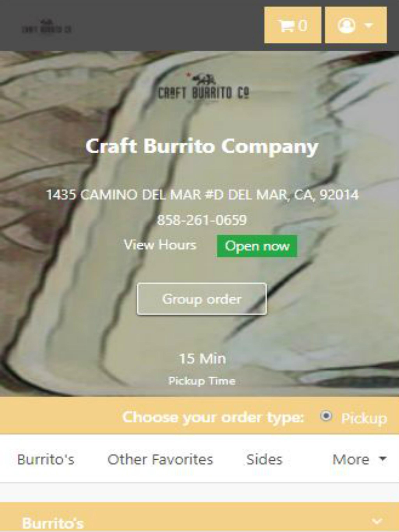Expand the More menu dropdown
This screenshot has height=532, width=399.
point(359,460)
